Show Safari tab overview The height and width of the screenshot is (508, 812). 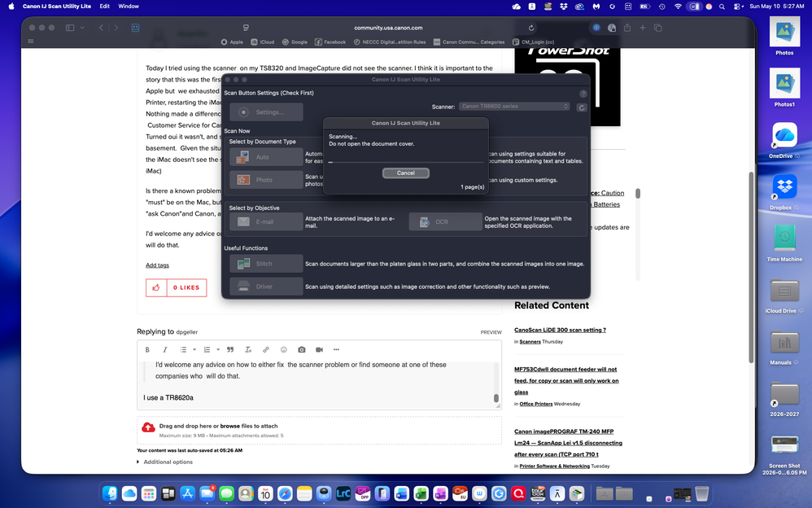657,28
